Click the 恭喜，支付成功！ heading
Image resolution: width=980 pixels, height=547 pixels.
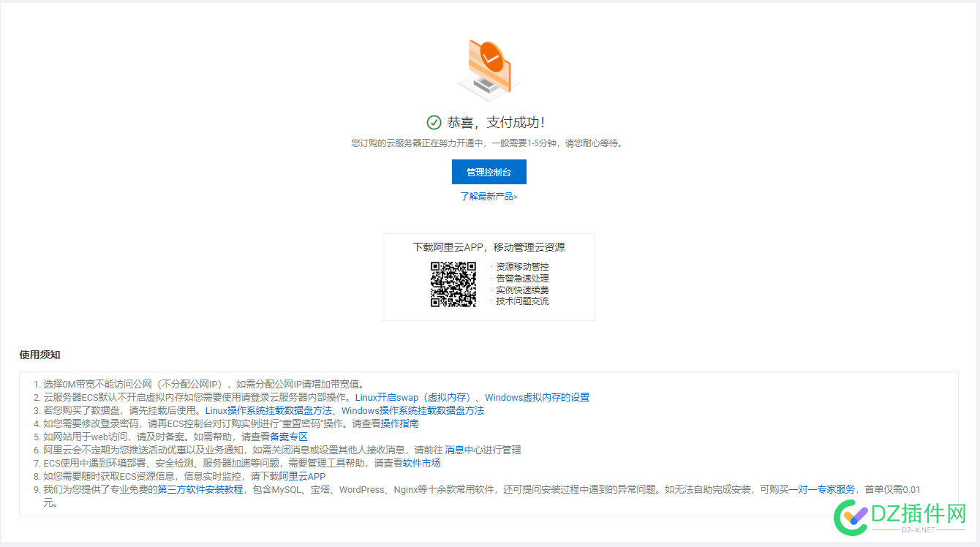click(496, 123)
